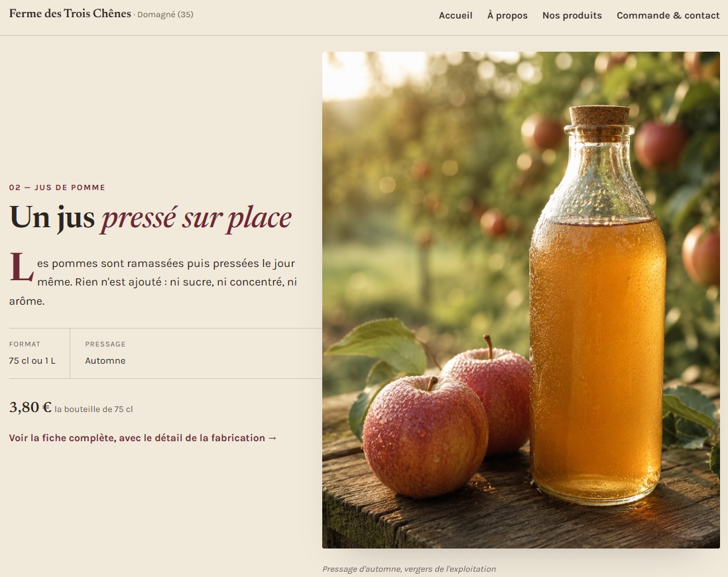The width and height of the screenshot is (728, 577).
Task: Click the 'FORMAT' label
Action: pyautogui.click(x=25, y=344)
